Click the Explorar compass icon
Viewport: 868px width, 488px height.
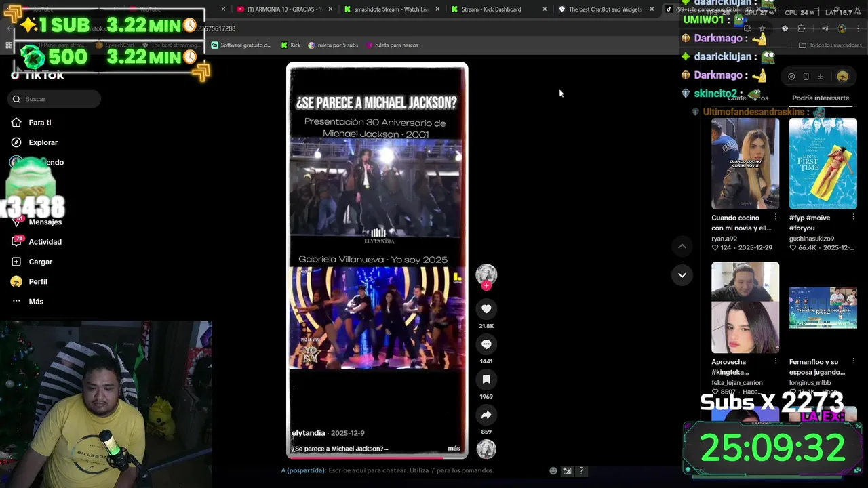[16, 142]
